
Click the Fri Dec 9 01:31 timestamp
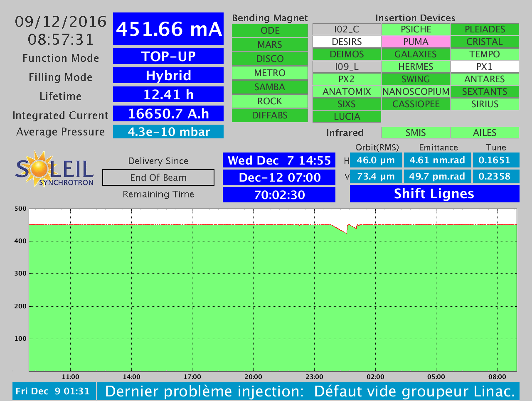point(54,391)
